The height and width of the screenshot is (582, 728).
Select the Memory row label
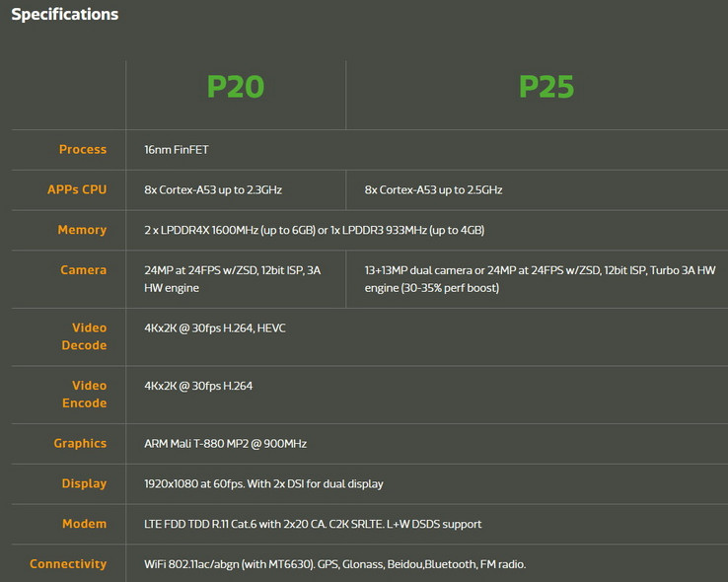click(82, 230)
